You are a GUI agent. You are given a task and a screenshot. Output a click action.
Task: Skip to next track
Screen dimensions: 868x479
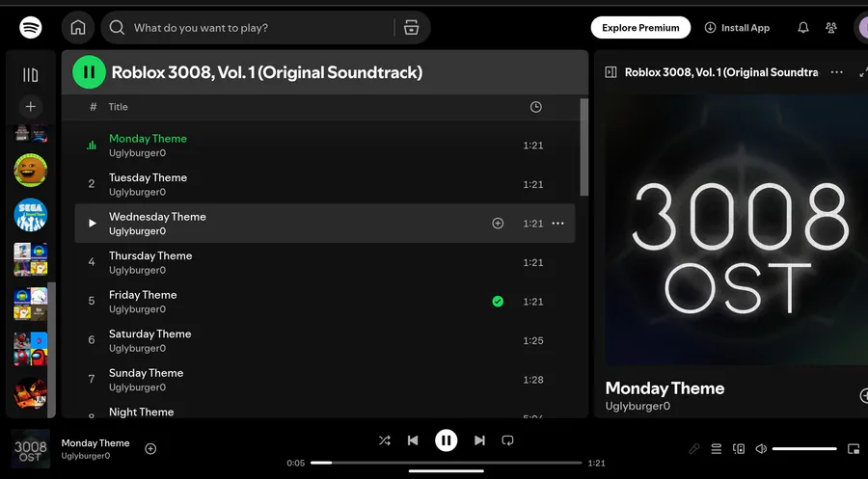pos(479,440)
